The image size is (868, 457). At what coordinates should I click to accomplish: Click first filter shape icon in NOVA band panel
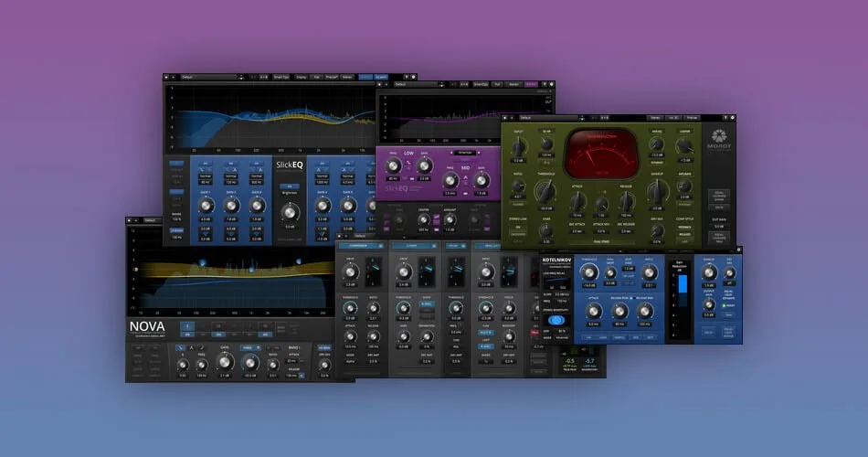tap(180, 348)
